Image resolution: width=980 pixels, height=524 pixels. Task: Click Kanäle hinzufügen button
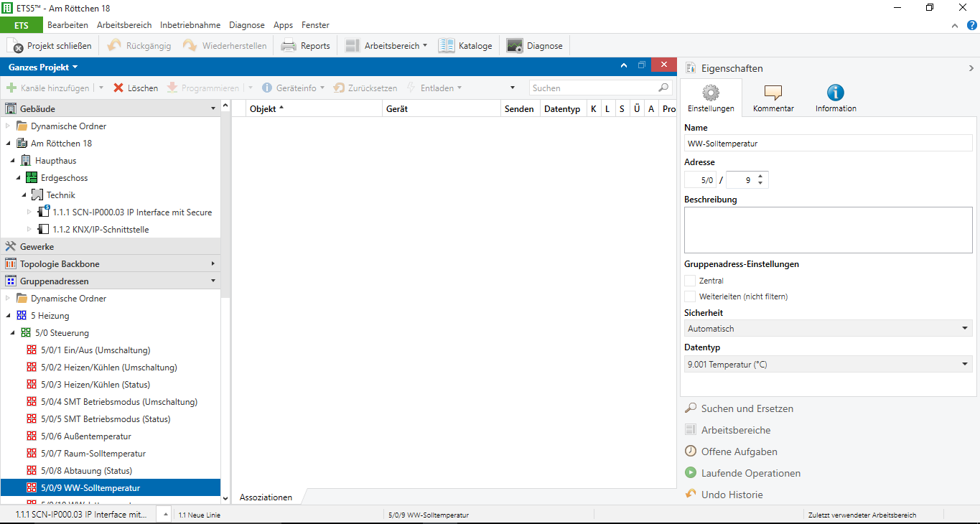(49, 88)
